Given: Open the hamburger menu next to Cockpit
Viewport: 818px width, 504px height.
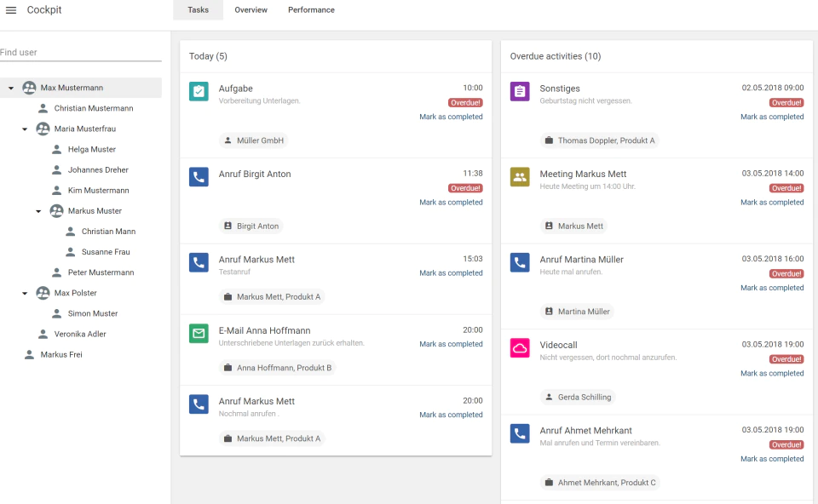Looking at the screenshot, I should coord(11,10).
